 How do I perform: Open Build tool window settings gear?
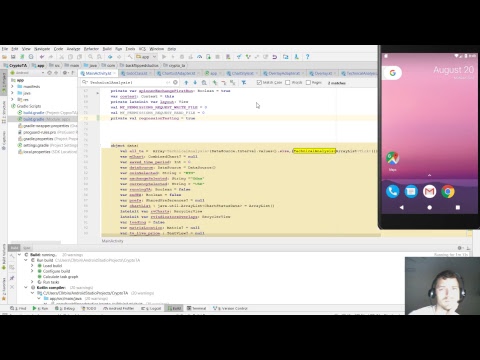tap(460, 248)
